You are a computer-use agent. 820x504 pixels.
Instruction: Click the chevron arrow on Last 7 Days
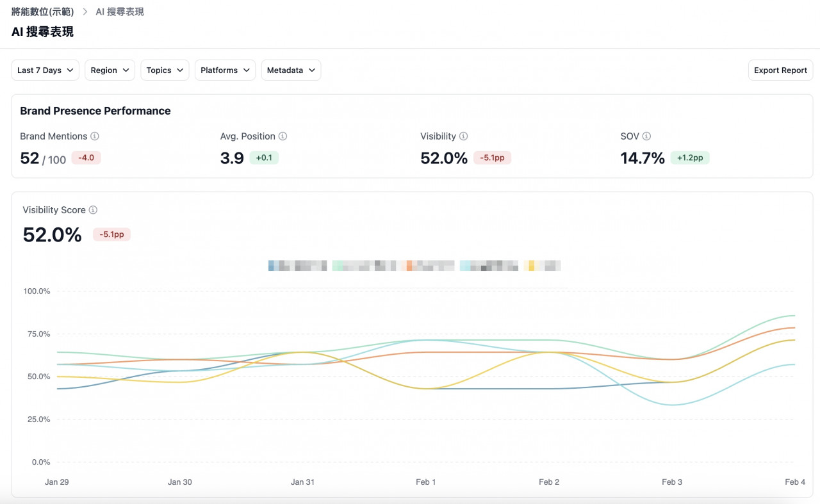pyautogui.click(x=70, y=70)
